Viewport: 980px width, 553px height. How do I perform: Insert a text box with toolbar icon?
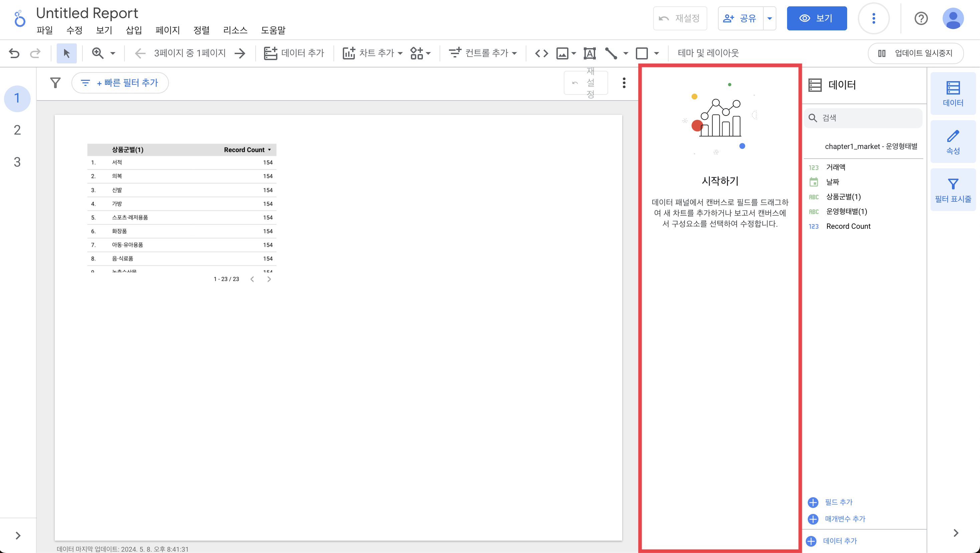[589, 53]
